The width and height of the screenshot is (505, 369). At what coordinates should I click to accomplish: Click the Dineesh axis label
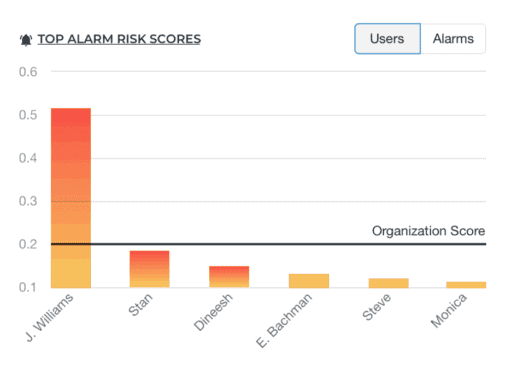coord(213,312)
